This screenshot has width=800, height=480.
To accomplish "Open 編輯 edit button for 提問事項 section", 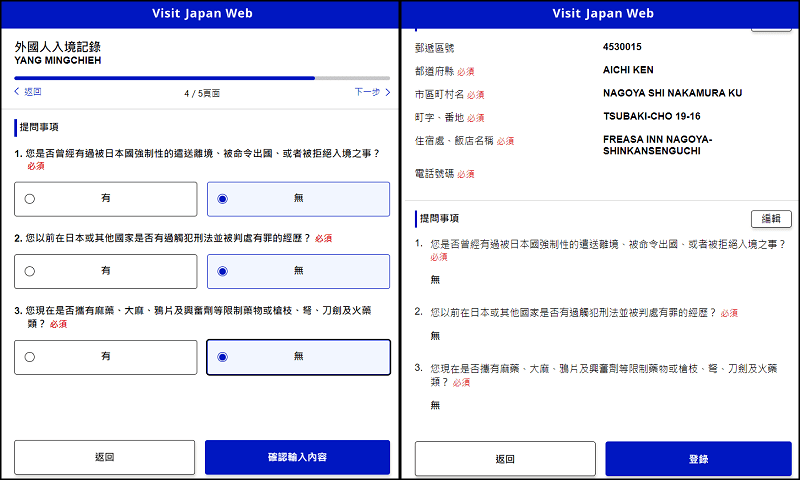I will [771, 219].
